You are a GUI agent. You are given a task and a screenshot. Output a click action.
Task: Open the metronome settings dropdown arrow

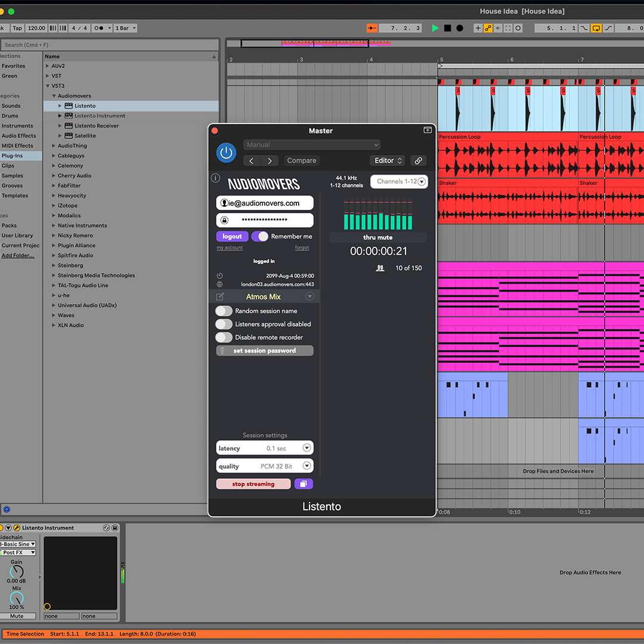[x=109, y=28]
